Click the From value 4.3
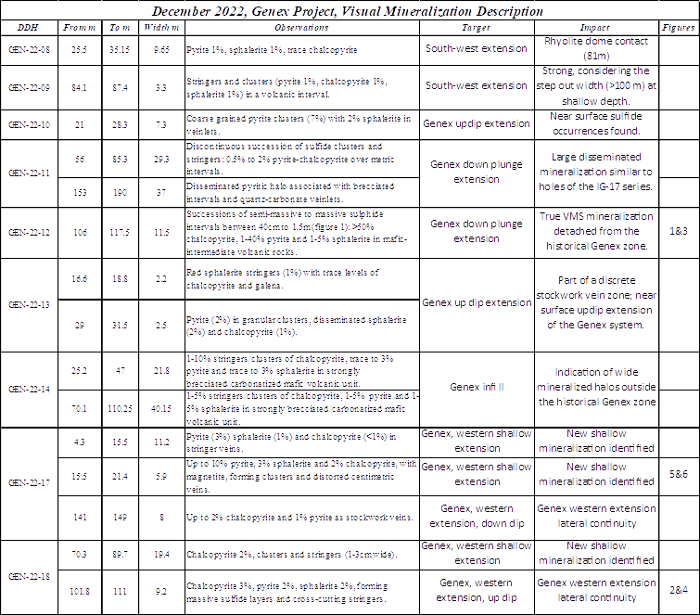This screenshot has width=700, height=615. point(79,442)
